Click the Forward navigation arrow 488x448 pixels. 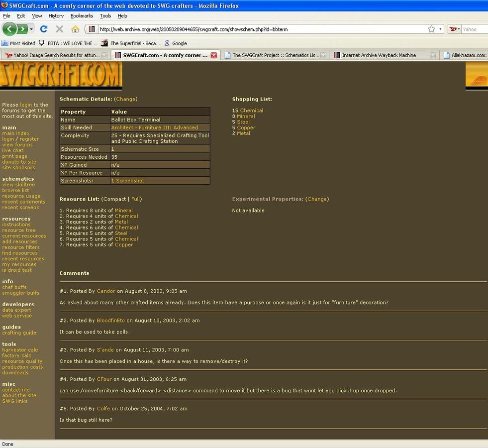(23, 29)
